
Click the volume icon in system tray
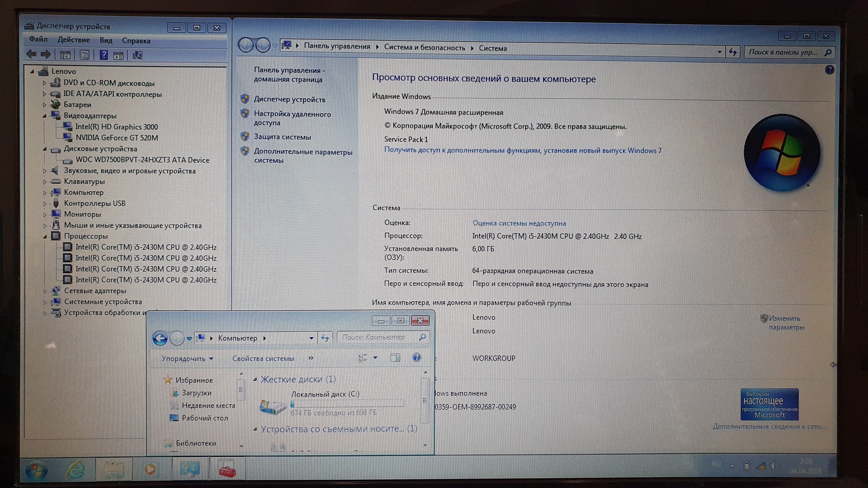[774, 466]
